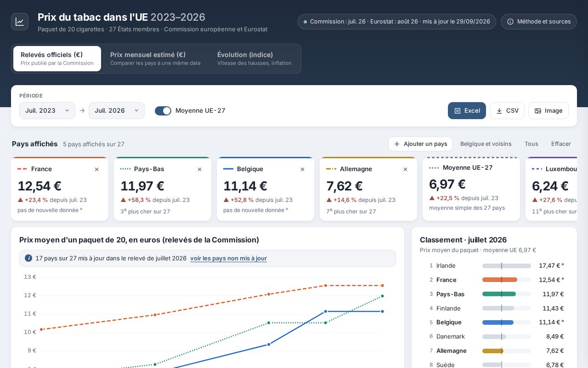Open Méthode et sources info button
The width and height of the screenshot is (588, 368).
[x=539, y=22]
